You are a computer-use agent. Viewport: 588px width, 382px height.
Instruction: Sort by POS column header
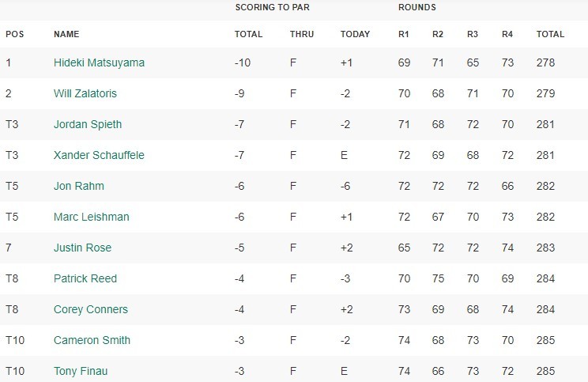coord(14,34)
